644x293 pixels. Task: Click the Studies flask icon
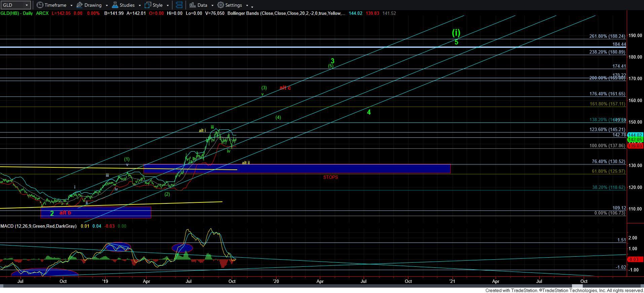(x=115, y=5)
